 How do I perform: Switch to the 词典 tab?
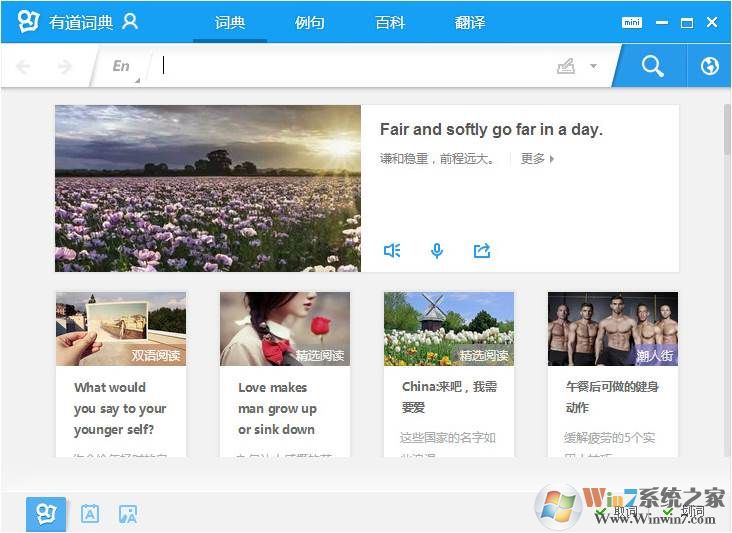[x=230, y=22]
